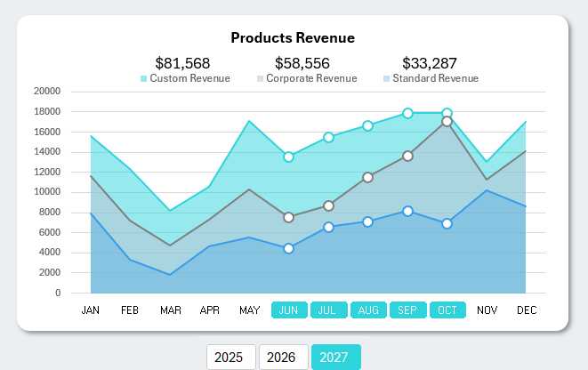Toggle the JUN month slicer

[289, 310]
